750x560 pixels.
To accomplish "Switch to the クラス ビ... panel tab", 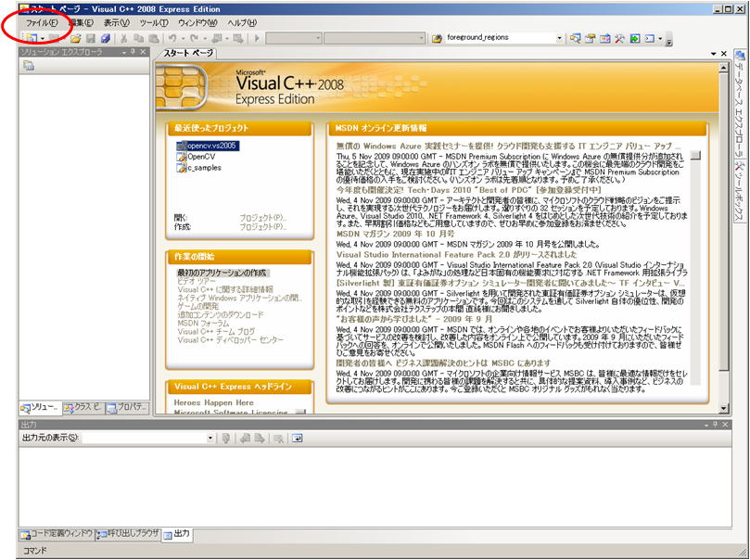I will click(x=83, y=407).
